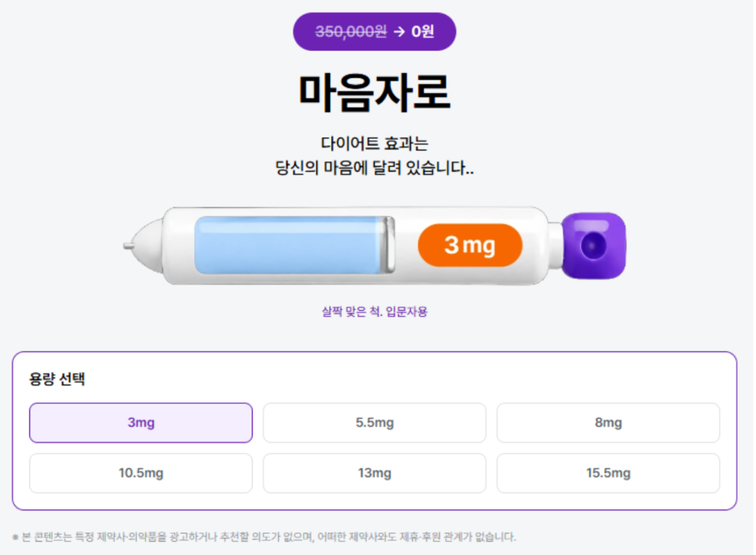Pick the 8mg dosage option

[x=608, y=423]
